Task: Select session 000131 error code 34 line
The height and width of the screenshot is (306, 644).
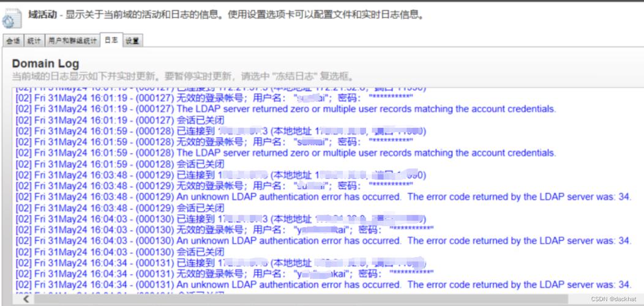Action: point(323,285)
